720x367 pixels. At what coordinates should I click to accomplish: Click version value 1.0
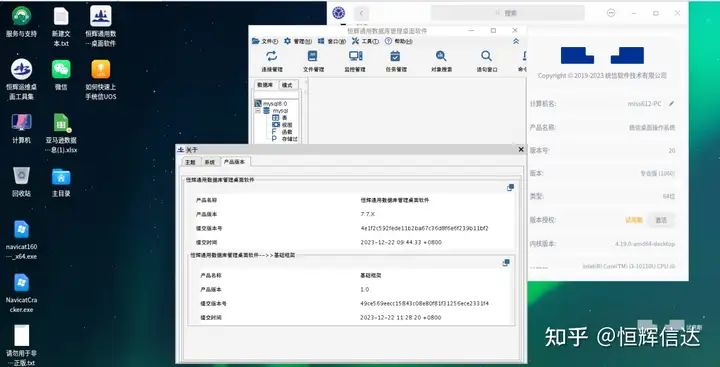(365, 289)
